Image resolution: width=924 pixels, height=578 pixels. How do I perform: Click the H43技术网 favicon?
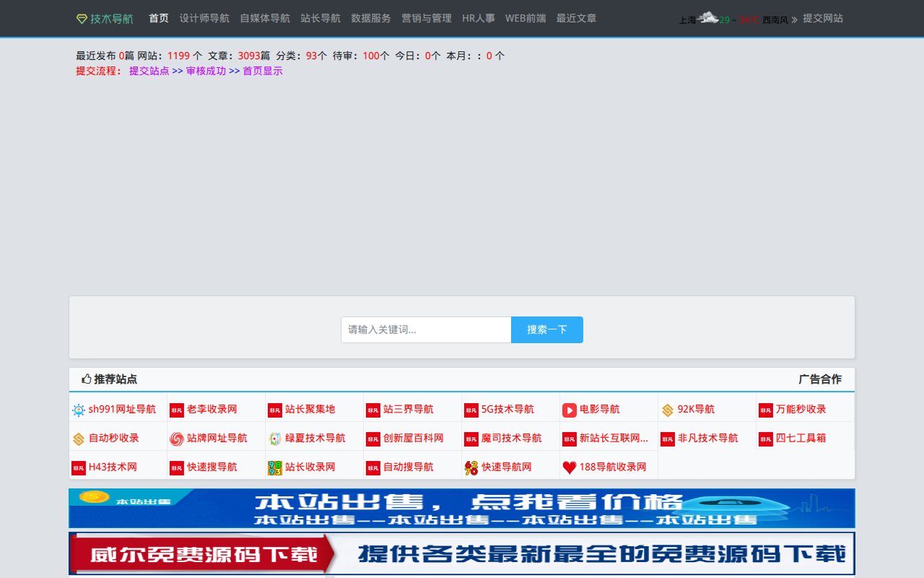(79, 468)
